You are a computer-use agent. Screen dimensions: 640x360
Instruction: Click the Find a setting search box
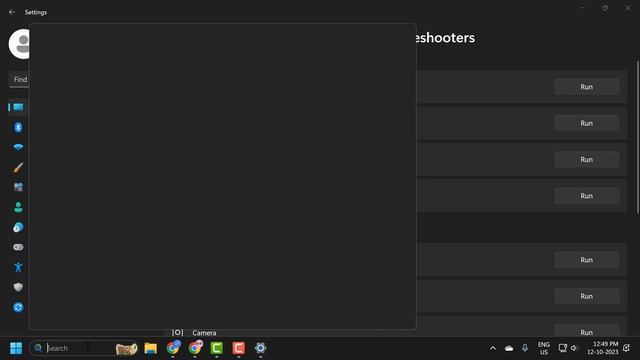tap(19, 80)
